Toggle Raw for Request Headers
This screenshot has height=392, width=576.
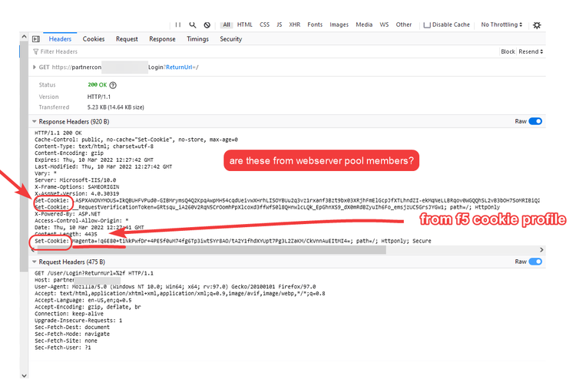pyautogui.click(x=535, y=262)
